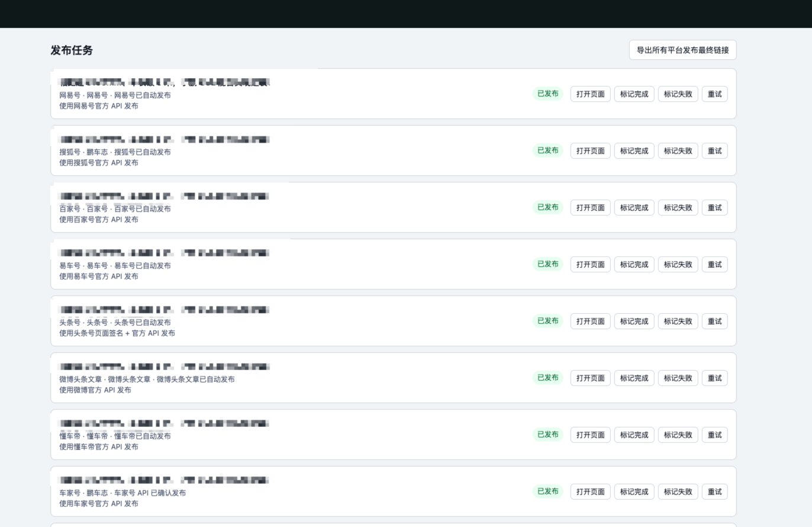
Task: Open the page for the 懂车帝 task
Action: (x=590, y=435)
